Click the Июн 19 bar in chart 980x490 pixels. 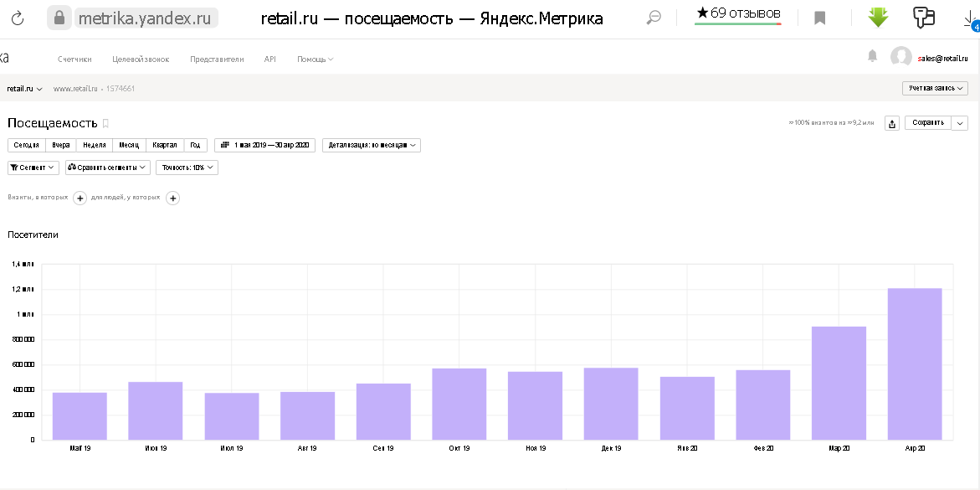pos(156,410)
